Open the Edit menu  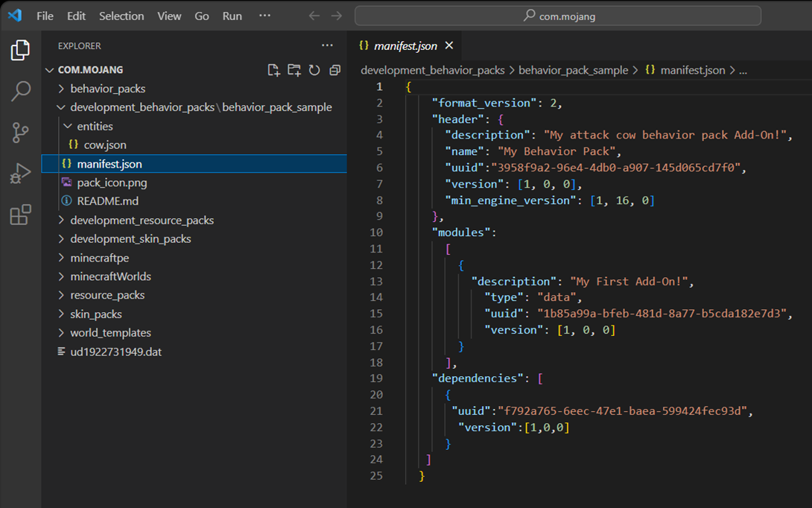[76, 16]
